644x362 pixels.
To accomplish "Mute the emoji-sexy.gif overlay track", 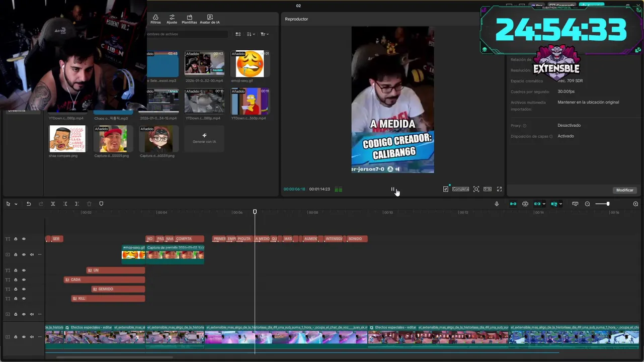I will point(32,254).
